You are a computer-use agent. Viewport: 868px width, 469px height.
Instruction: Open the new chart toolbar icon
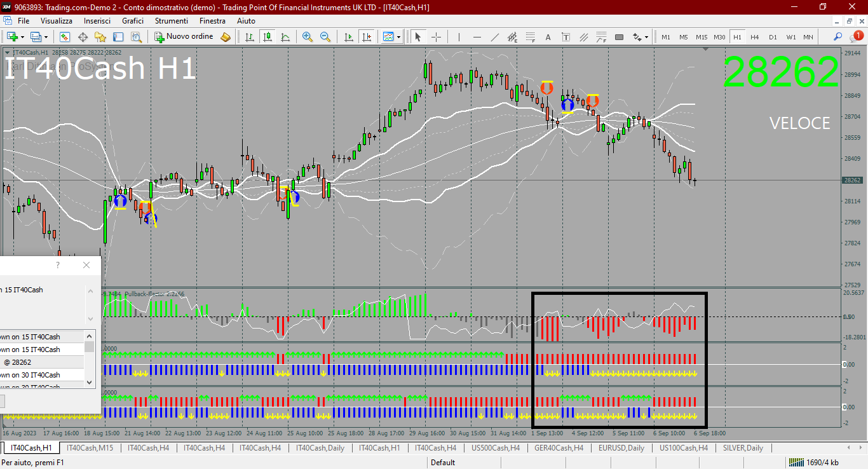[11, 37]
